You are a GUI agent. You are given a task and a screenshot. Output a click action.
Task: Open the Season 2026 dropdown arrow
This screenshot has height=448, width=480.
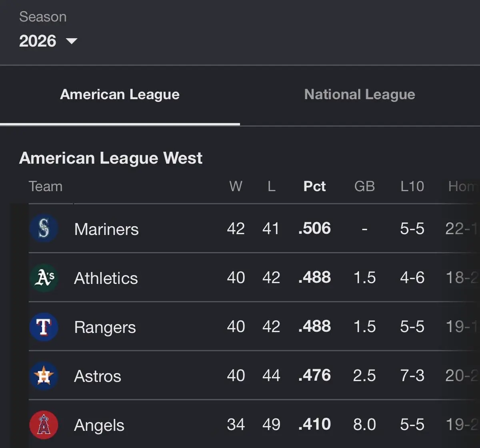tap(72, 41)
